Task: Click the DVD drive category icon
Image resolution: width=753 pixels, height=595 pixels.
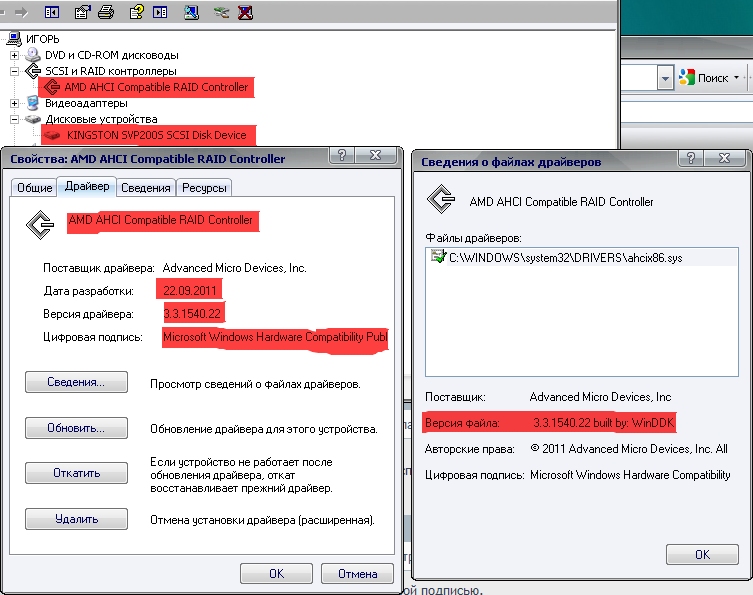Action: click(x=32, y=55)
